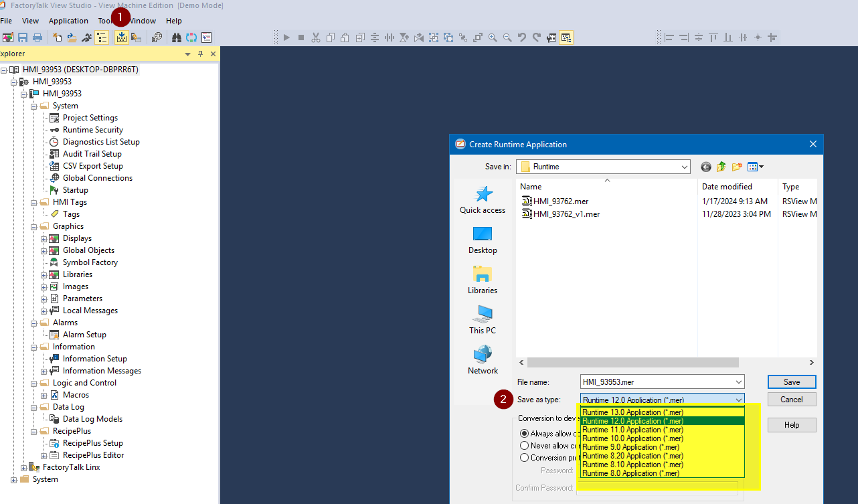858x504 pixels.
Task: Click the Cancel button in dialog
Action: (792, 400)
